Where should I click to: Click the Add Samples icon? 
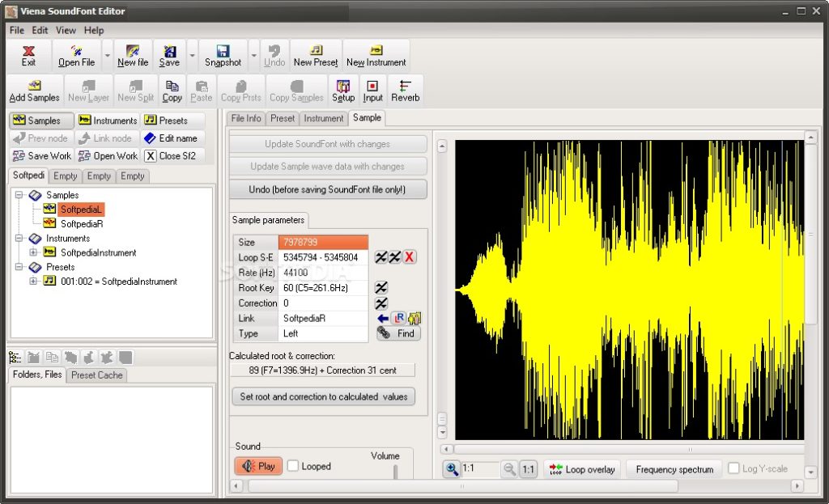[34, 91]
